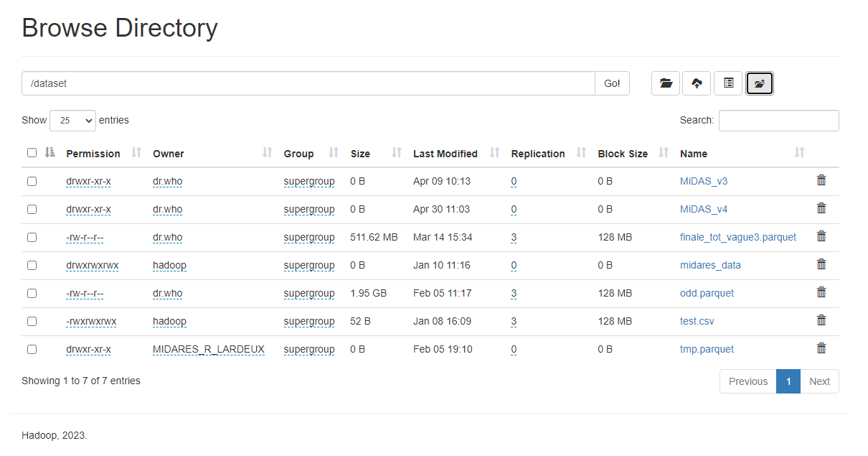Screen dimensions: 868x456
Task: Delete the MiDAS_v3 directory using trash icon
Action: [821, 181]
